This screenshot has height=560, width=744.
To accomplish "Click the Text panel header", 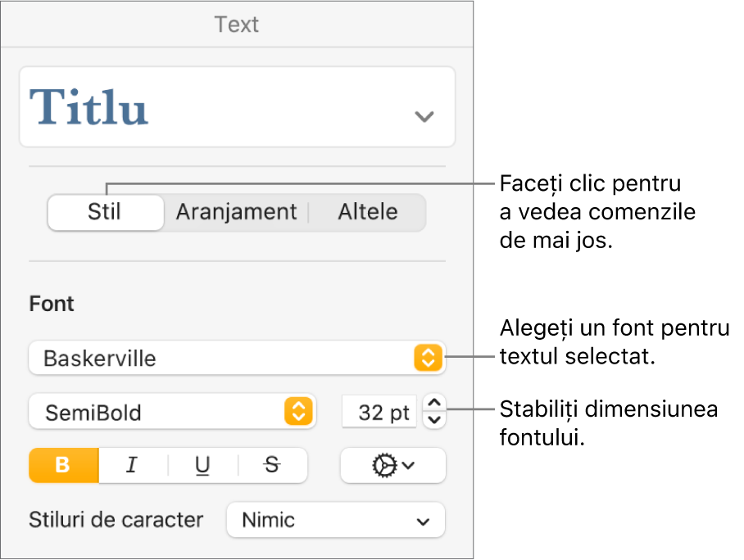I will [237, 25].
